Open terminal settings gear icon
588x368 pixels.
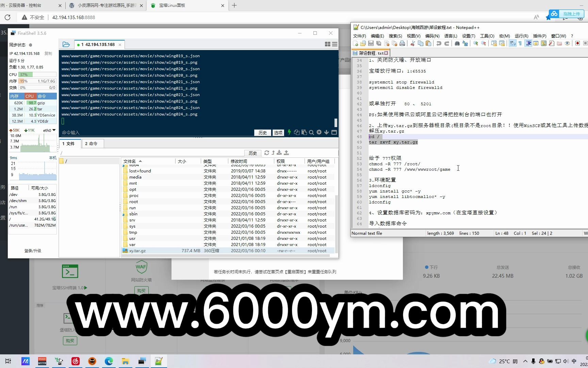319,132
